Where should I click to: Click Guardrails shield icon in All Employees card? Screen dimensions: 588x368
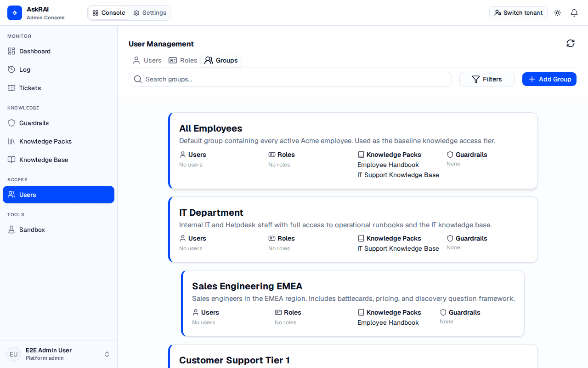(450, 155)
